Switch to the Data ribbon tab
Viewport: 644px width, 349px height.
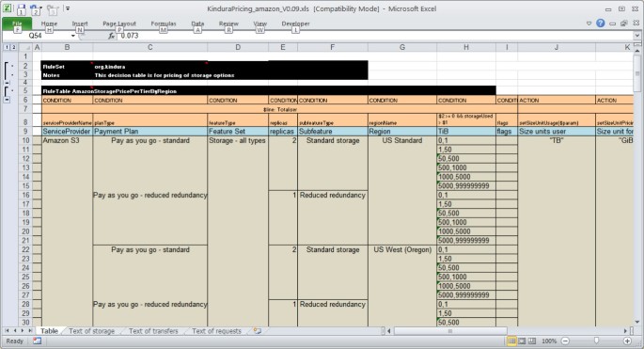click(x=197, y=24)
